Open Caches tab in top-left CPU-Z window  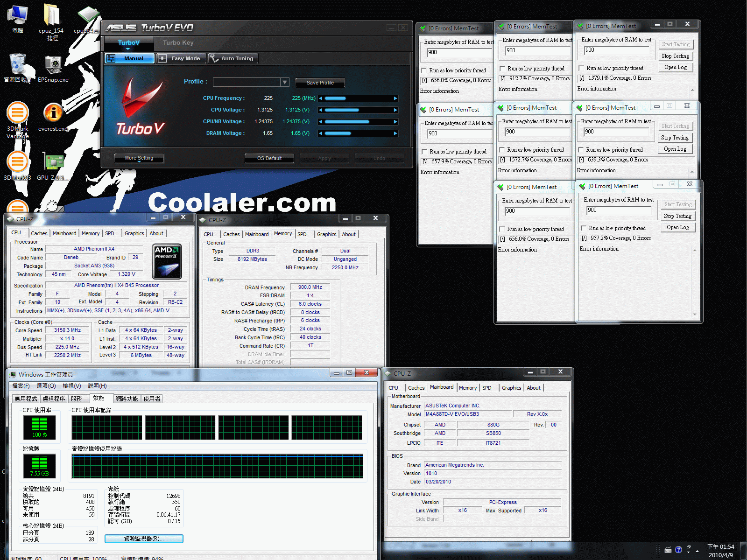[x=39, y=233]
